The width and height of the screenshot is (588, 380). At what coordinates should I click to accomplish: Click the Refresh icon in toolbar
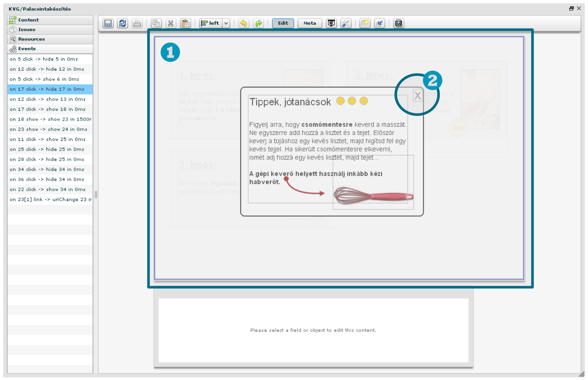coord(122,23)
